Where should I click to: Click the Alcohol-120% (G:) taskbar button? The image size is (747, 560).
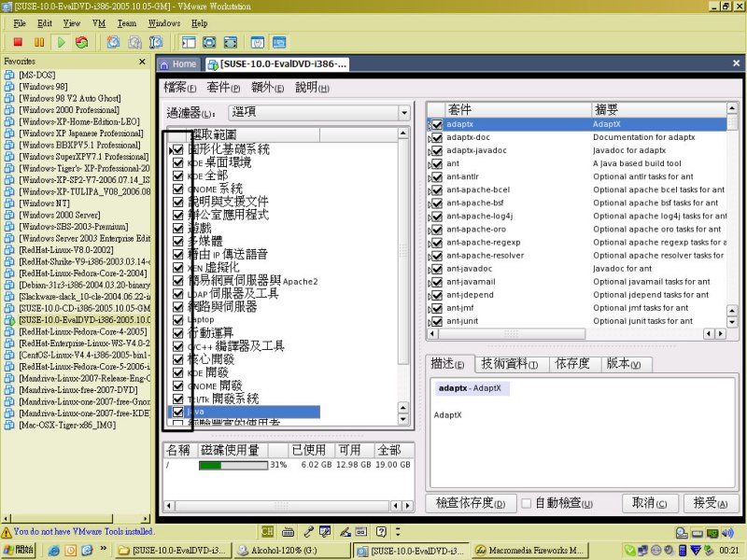pos(292,551)
